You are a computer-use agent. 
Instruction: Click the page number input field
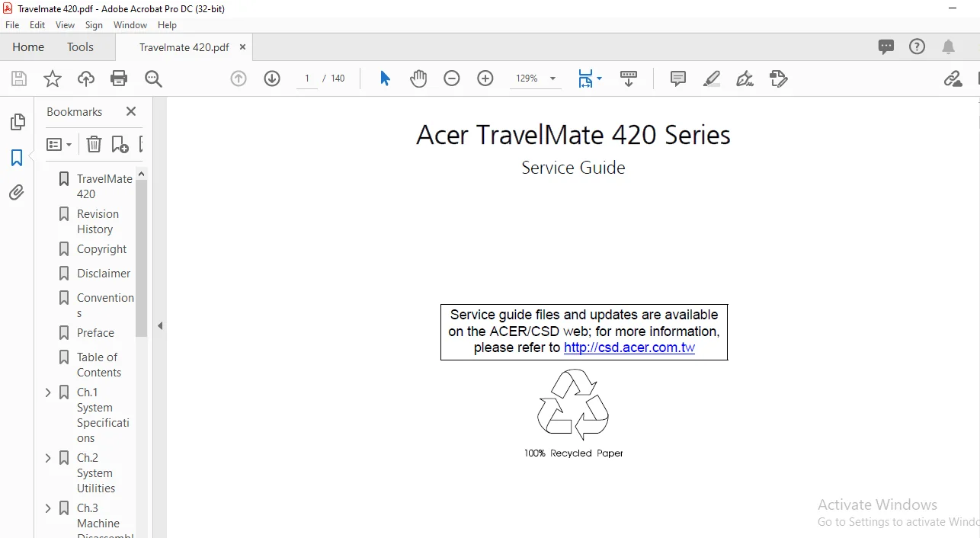pyautogui.click(x=307, y=78)
